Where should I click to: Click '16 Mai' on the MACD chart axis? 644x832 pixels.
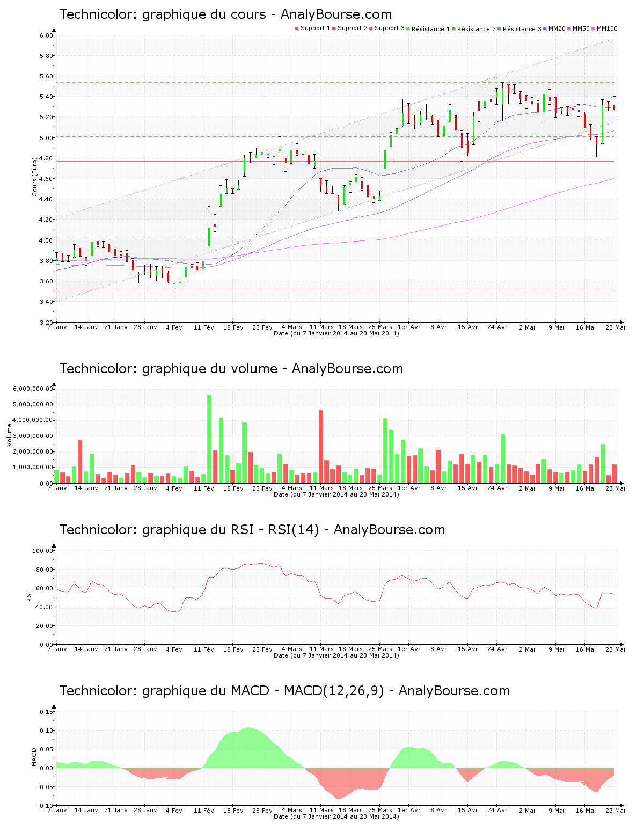point(586,810)
